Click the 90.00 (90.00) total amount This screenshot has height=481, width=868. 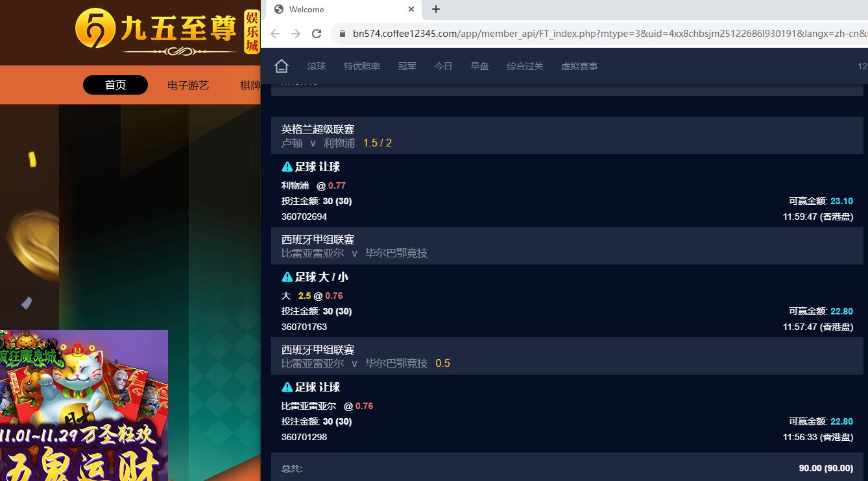pyautogui.click(x=826, y=468)
